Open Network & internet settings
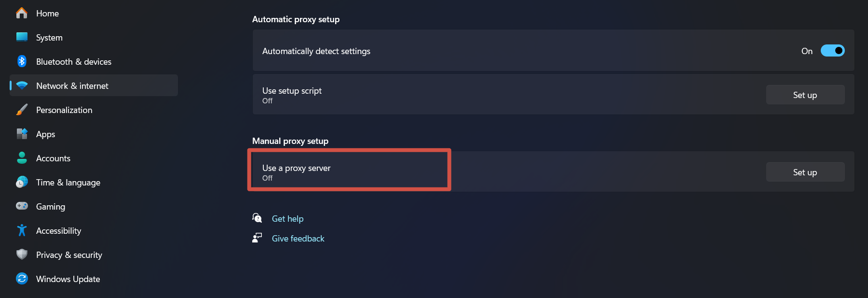The width and height of the screenshot is (868, 298). pyautogui.click(x=94, y=85)
